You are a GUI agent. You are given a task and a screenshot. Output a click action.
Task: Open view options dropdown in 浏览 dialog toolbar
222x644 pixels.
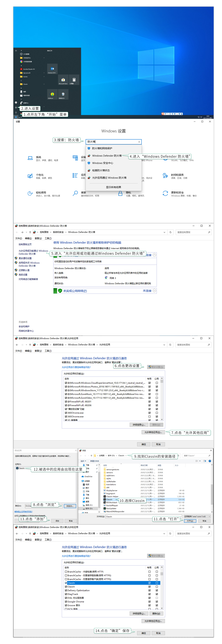pos(200,461)
